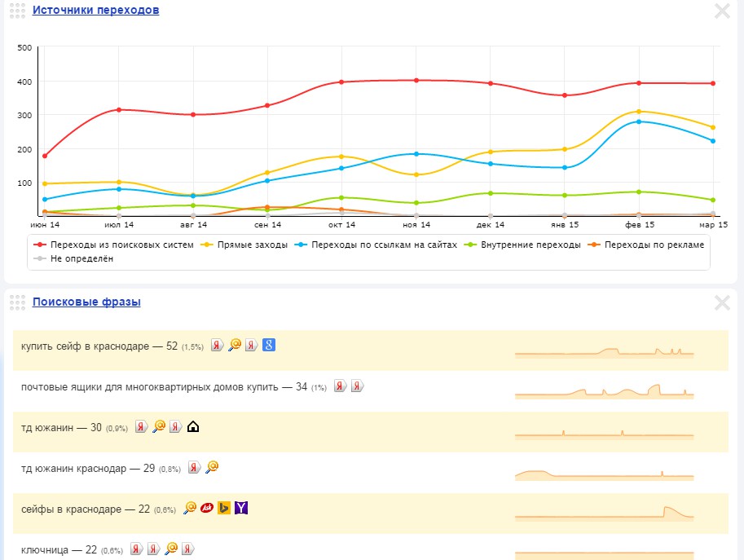Select phrase купить сейф в краснодаре
The height and width of the screenshot is (560, 744).
pyautogui.click(x=85, y=346)
